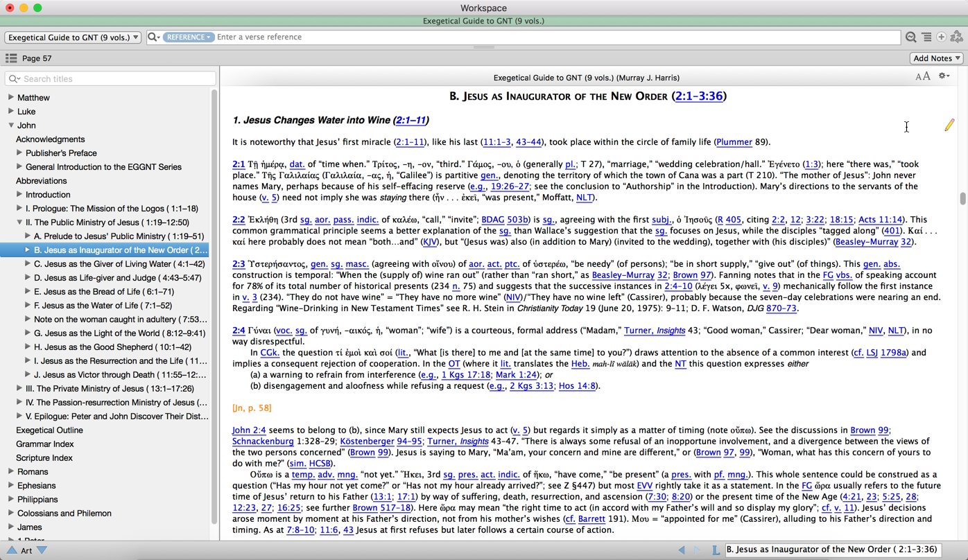Select Colossians and Philemon volume
The height and width of the screenshot is (560, 968).
pos(64,514)
